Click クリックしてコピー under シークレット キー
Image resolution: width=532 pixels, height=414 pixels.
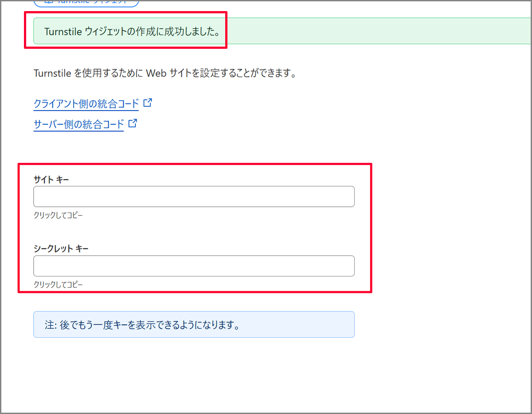(58, 284)
